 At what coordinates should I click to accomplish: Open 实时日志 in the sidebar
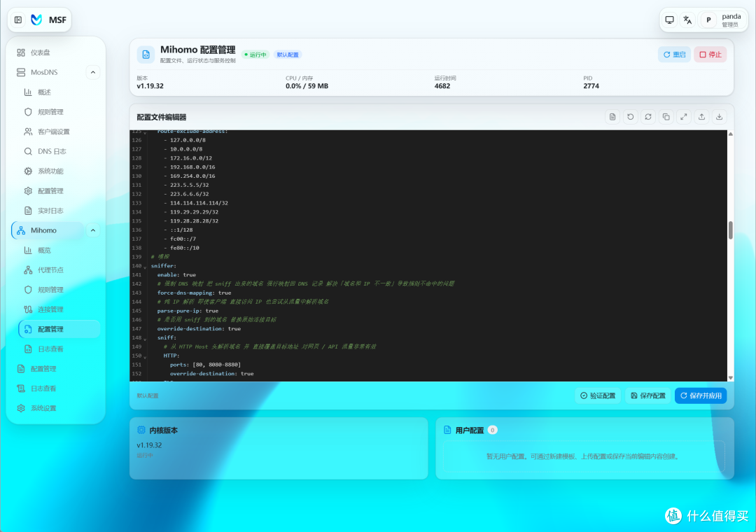pos(59,211)
